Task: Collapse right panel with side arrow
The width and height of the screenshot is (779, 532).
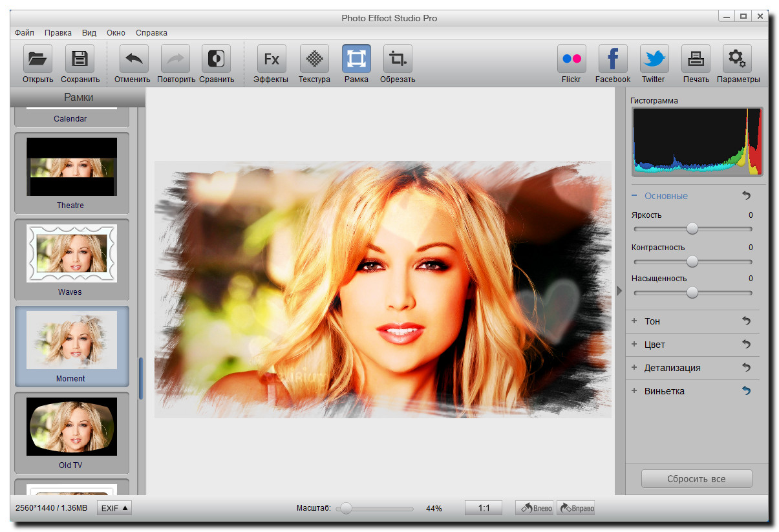Action: [619, 291]
